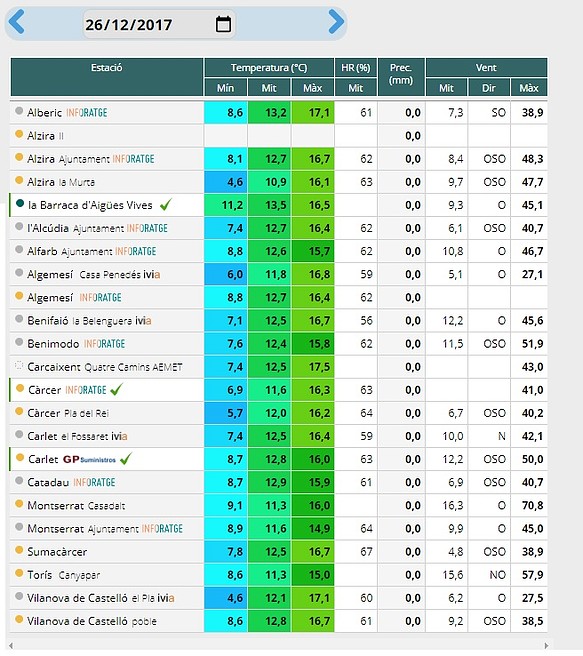The width and height of the screenshot is (583, 656).
Task: Sort by temperature Màx column header
Action: tap(313, 88)
